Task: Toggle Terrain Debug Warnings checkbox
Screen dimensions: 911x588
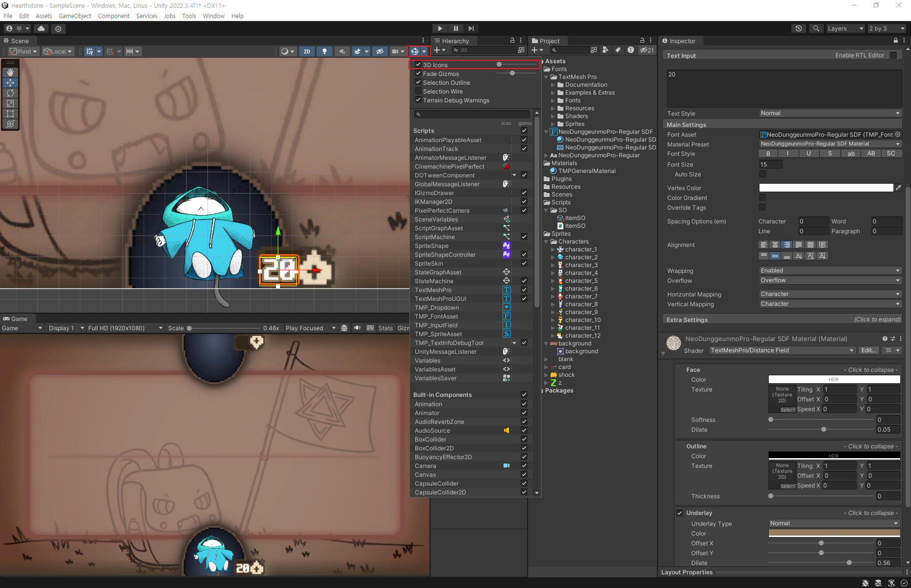Action: pyautogui.click(x=418, y=100)
